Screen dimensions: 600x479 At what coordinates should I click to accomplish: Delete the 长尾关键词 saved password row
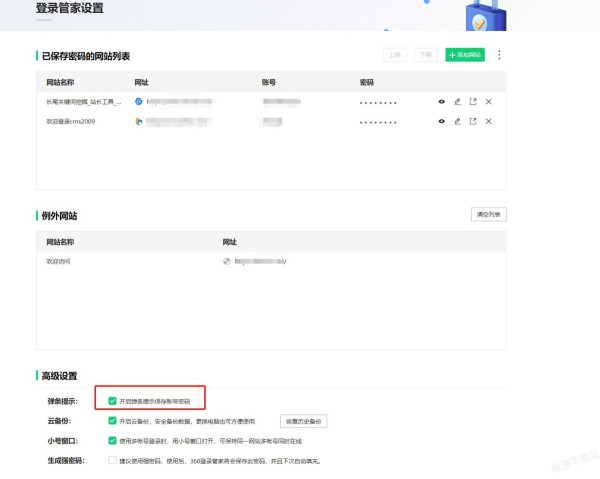pos(489,102)
